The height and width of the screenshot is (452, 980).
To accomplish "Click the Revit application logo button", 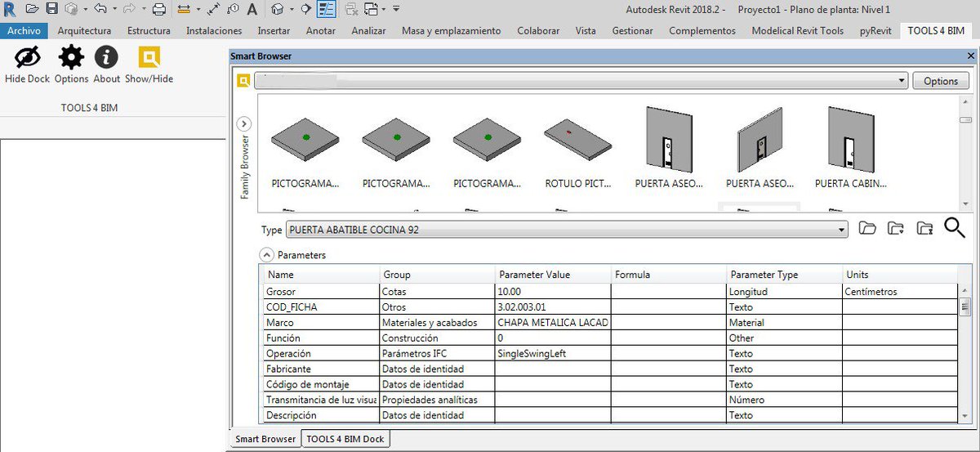I will (x=9, y=9).
